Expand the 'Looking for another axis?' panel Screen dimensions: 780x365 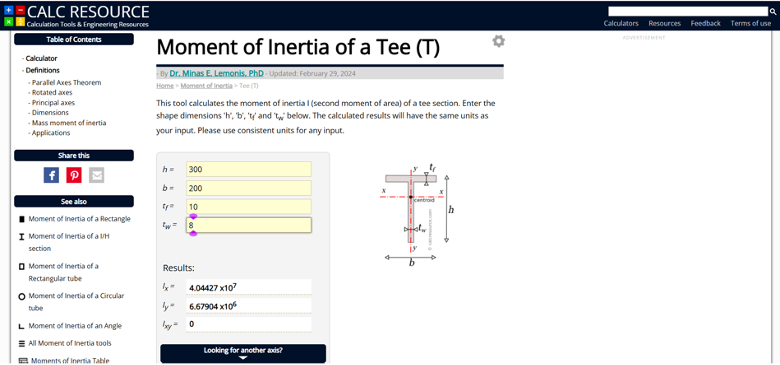[243, 353]
